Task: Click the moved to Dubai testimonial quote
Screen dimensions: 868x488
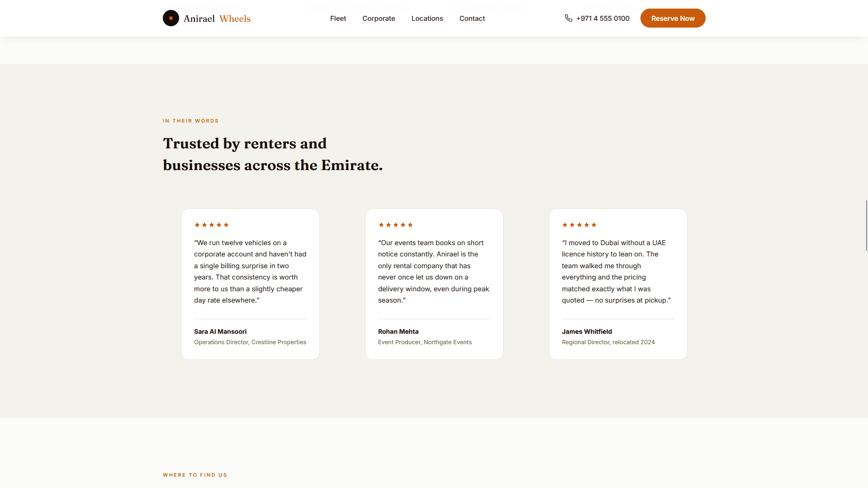Action: [617, 271]
